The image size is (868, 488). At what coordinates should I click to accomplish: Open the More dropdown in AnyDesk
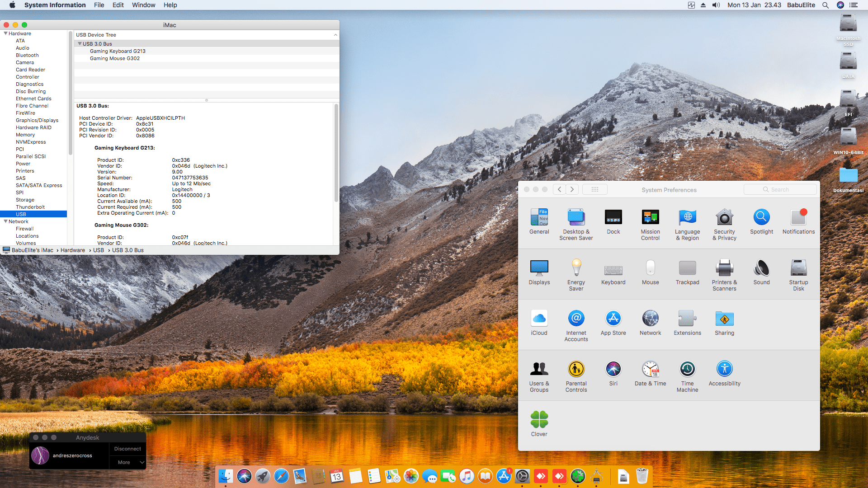pos(127,462)
